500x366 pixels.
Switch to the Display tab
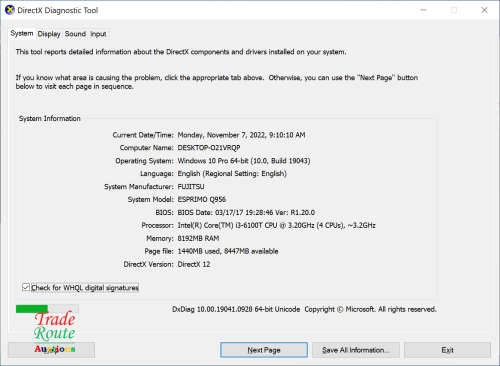(x=49, y=34)
